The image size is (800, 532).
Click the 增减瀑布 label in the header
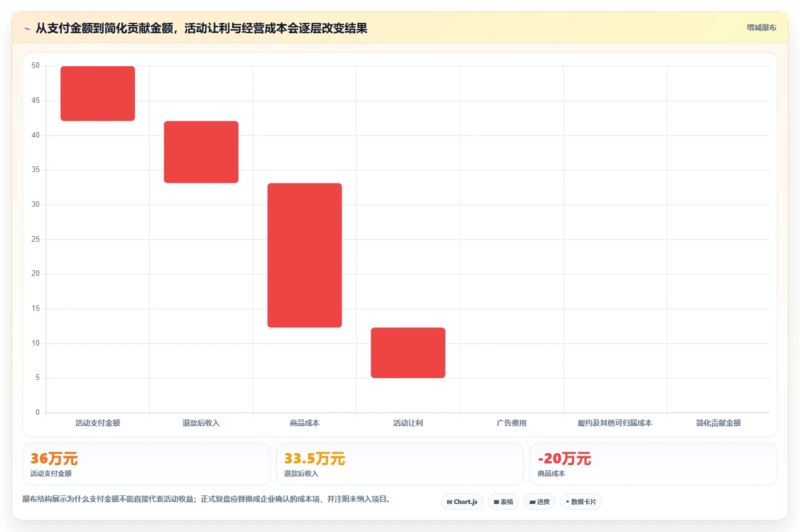click(761, 27)
